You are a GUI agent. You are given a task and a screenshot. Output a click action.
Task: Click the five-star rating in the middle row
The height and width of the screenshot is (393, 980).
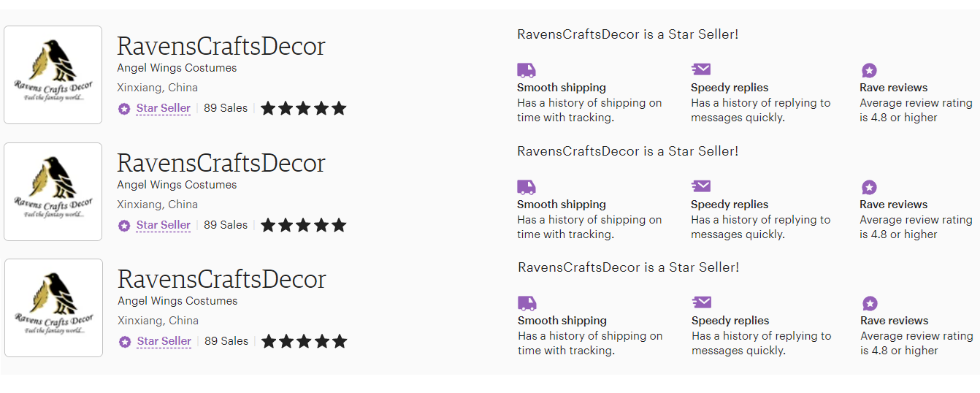click(303, 225)
